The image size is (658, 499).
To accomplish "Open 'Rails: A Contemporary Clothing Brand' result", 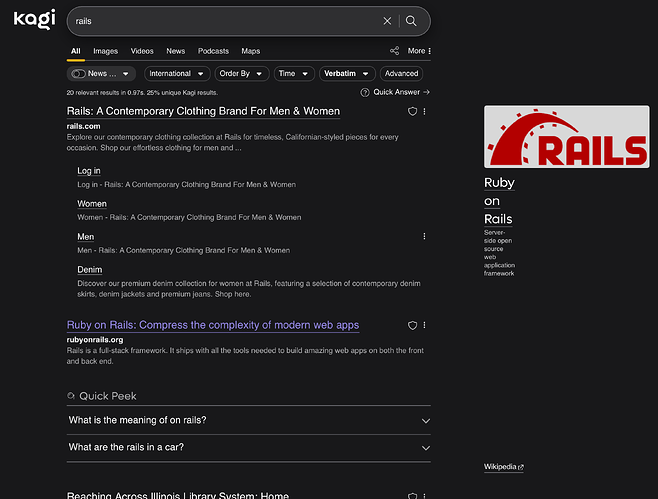I will coord(203,111).
